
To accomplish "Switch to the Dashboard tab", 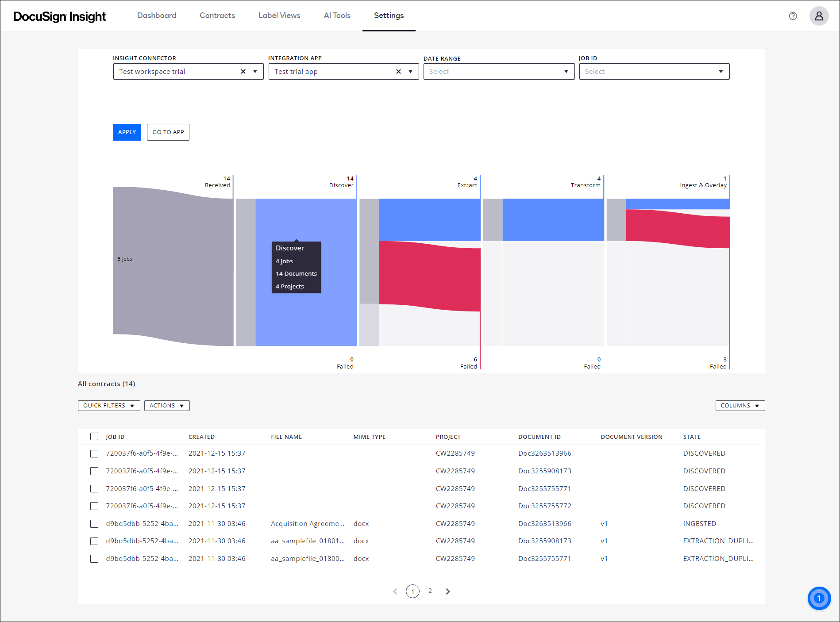I will click(x=157, y=15).
